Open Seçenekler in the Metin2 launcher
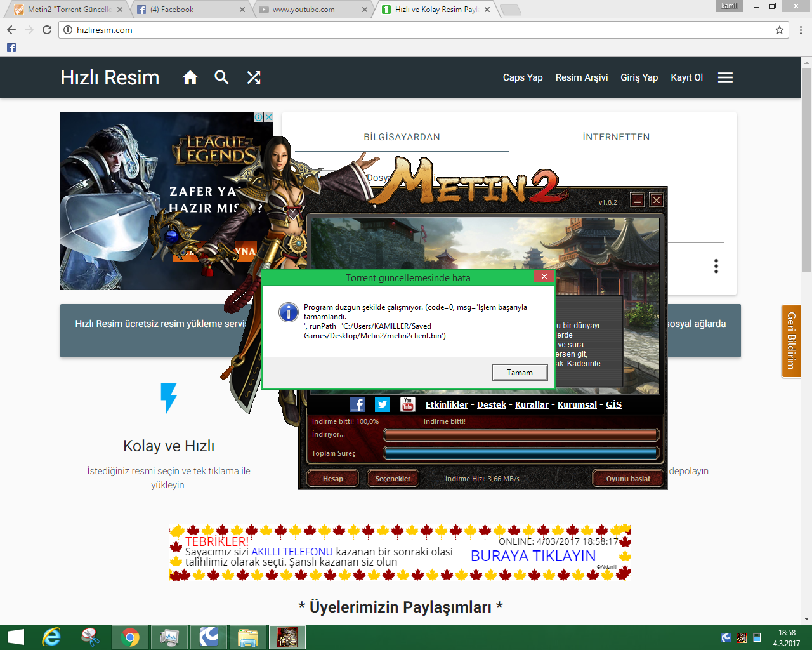Screen dimensions: 812x650 coord(393,479)
